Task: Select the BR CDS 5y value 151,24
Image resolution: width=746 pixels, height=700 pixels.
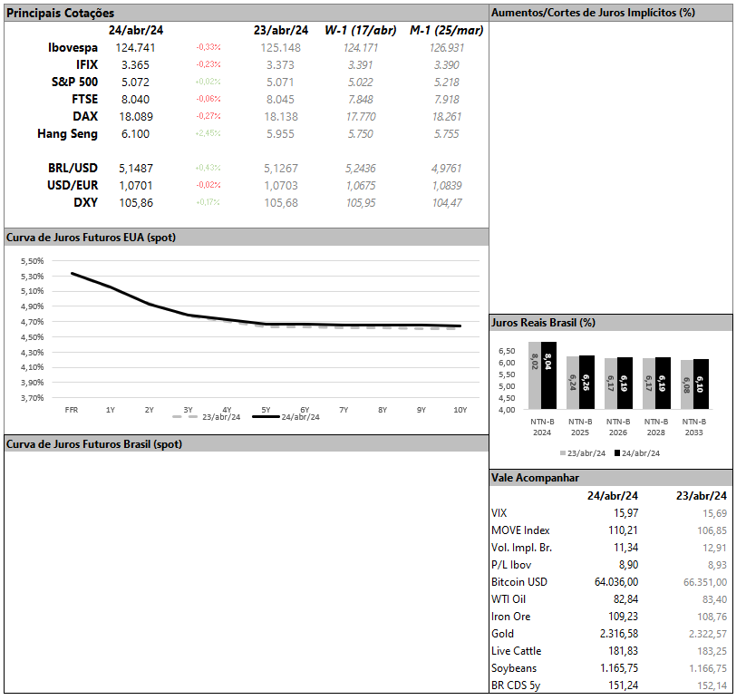Action: [621, 685]
